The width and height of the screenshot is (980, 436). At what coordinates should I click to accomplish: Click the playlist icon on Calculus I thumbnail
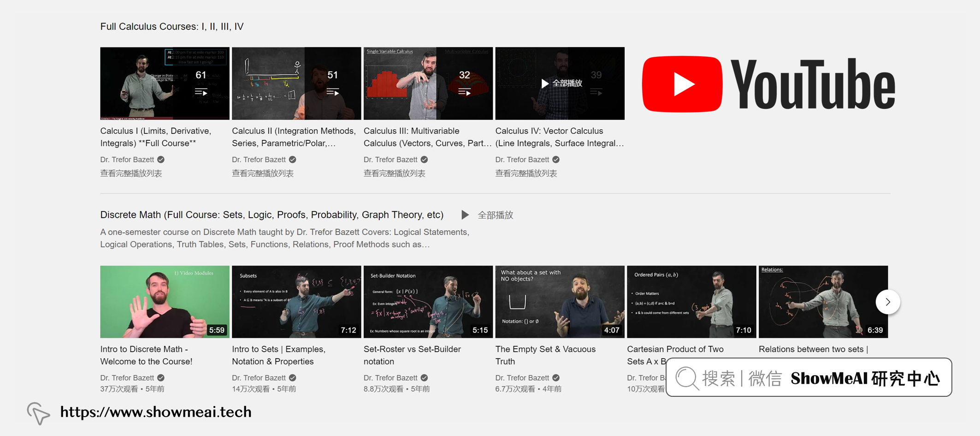(201, 92)
